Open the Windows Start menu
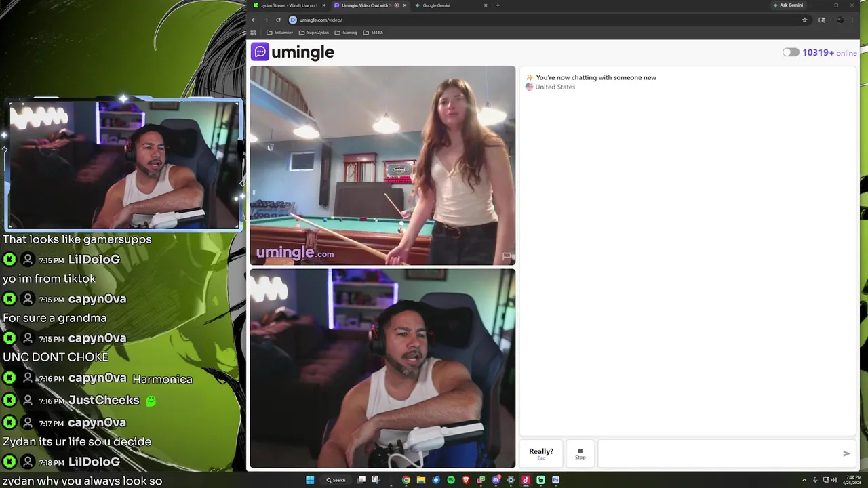868x488 pixels. (310, 480)
